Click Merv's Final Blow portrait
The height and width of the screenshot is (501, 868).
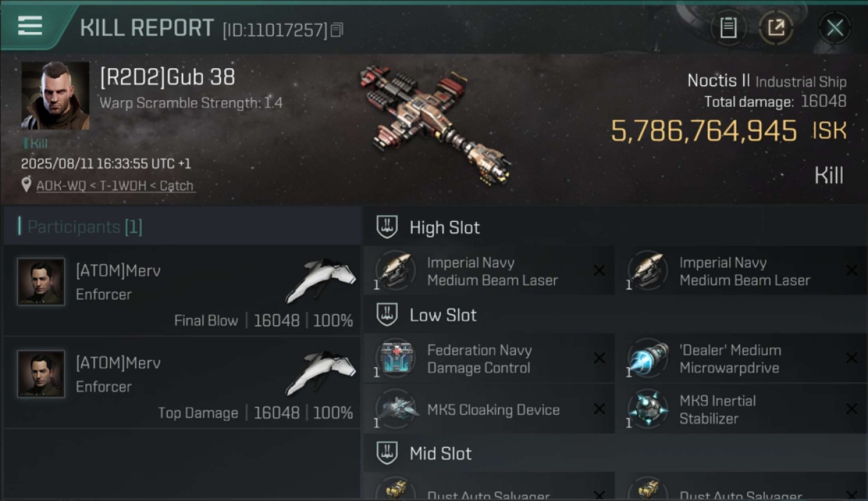click(x=41, y=282)
